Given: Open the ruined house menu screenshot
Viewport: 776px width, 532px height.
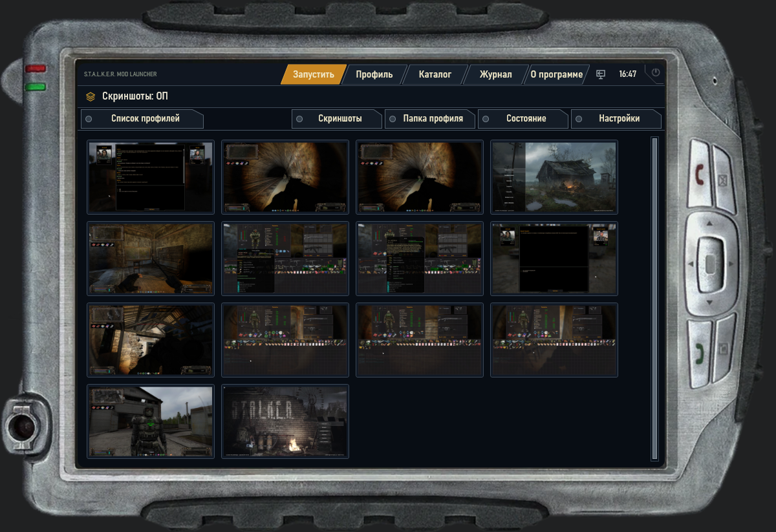Looking at the screenshot, I should (554, 177).
